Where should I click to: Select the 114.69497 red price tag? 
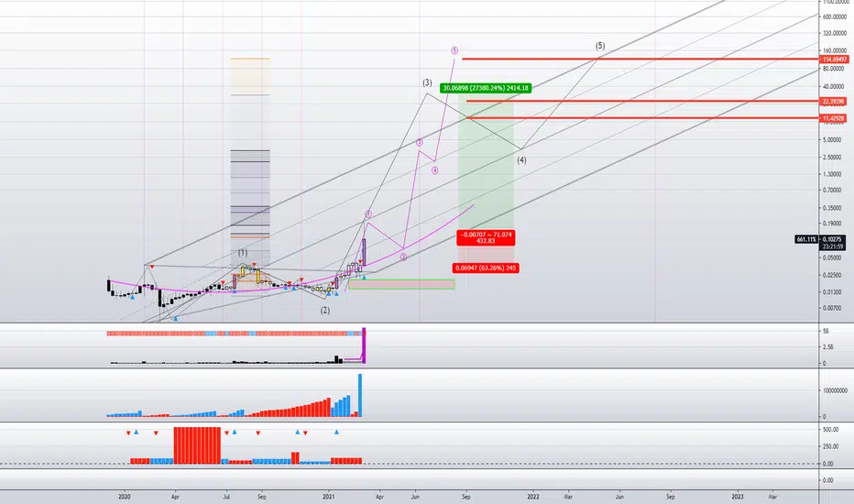click(x=834, y=59)
